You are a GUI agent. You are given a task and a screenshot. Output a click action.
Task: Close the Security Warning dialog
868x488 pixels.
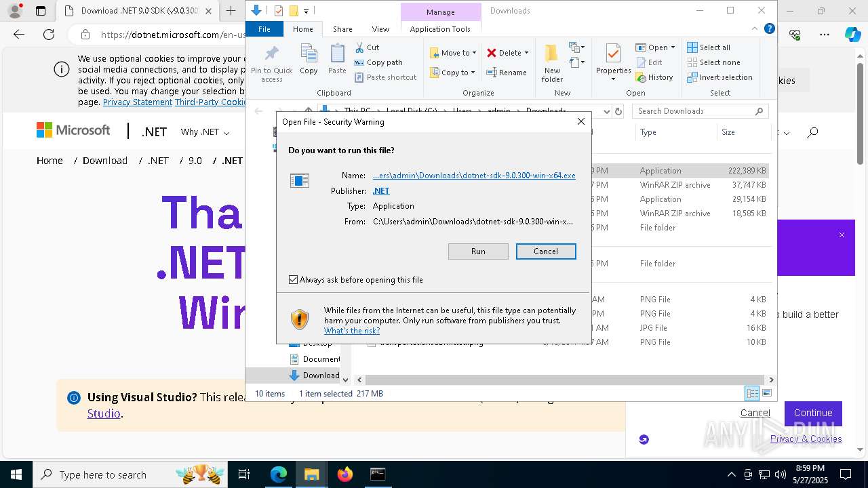(x=580, y=121)
